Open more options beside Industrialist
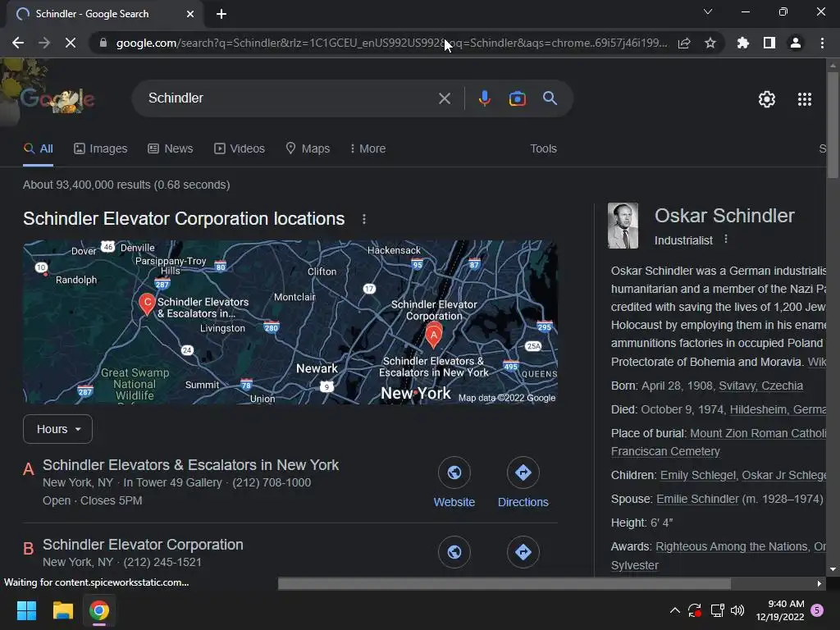The width and height of the screenshot is (840, 630). coord(726,240)
